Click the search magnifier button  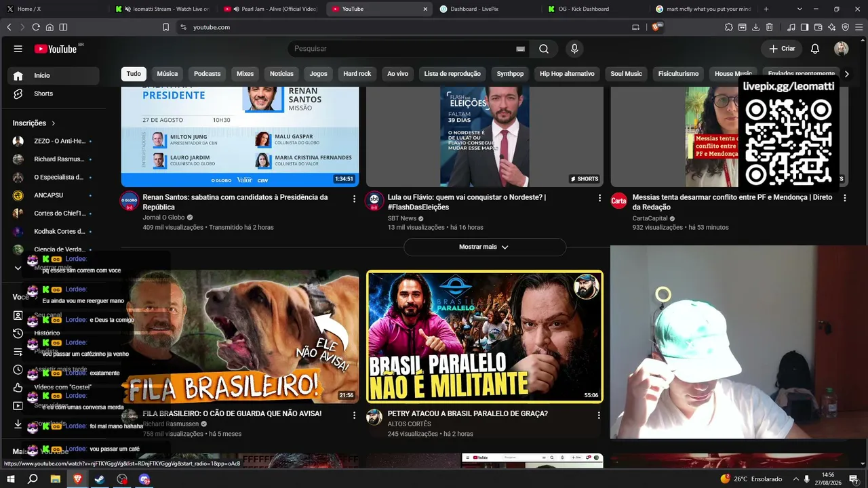pos(544,49)
